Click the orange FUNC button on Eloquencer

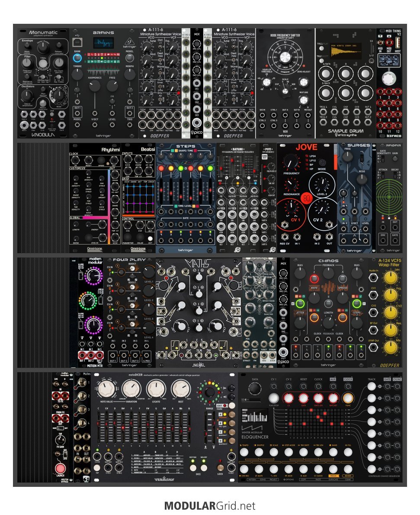(348, 398)
